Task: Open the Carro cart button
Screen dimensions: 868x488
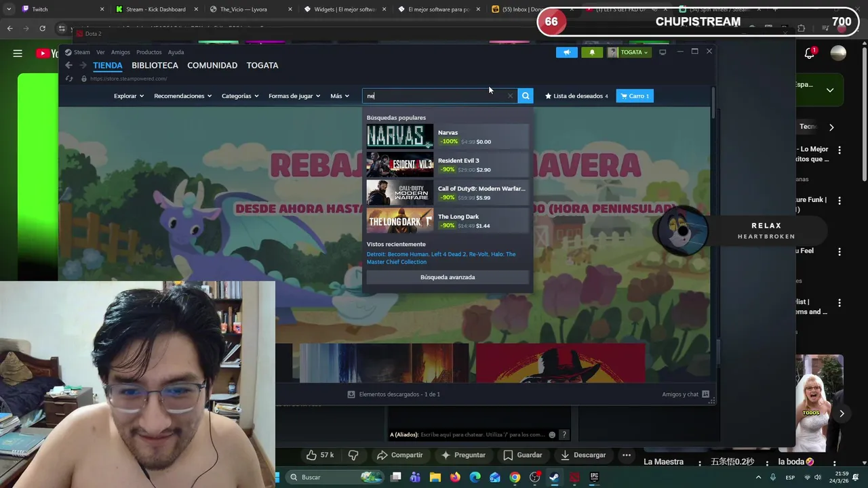Action: tap(635, 96)
